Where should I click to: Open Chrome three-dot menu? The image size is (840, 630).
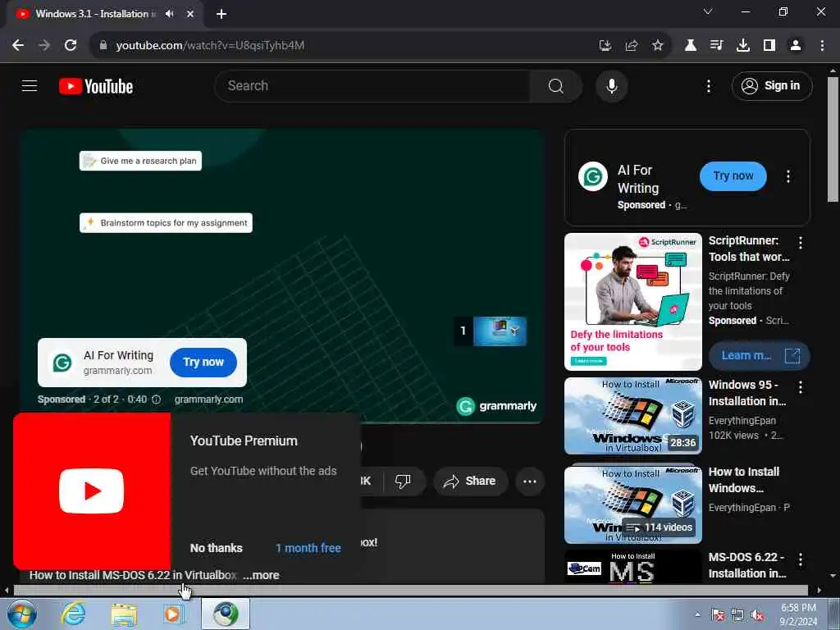tap(822, 46)
